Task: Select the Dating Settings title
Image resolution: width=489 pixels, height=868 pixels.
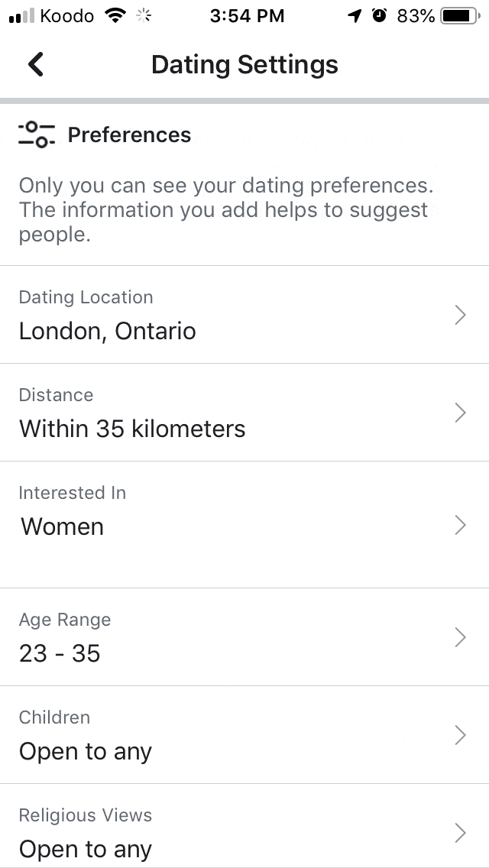Action: point(244,64)
